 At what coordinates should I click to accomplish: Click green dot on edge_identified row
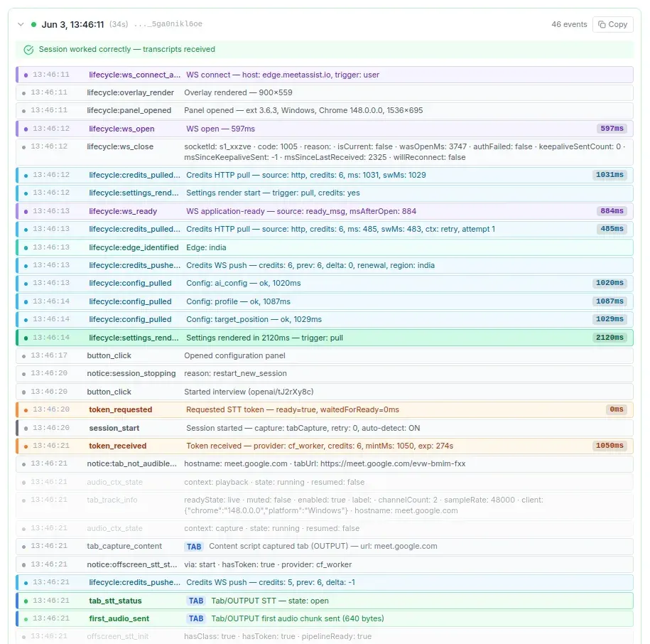coord(26,248)
